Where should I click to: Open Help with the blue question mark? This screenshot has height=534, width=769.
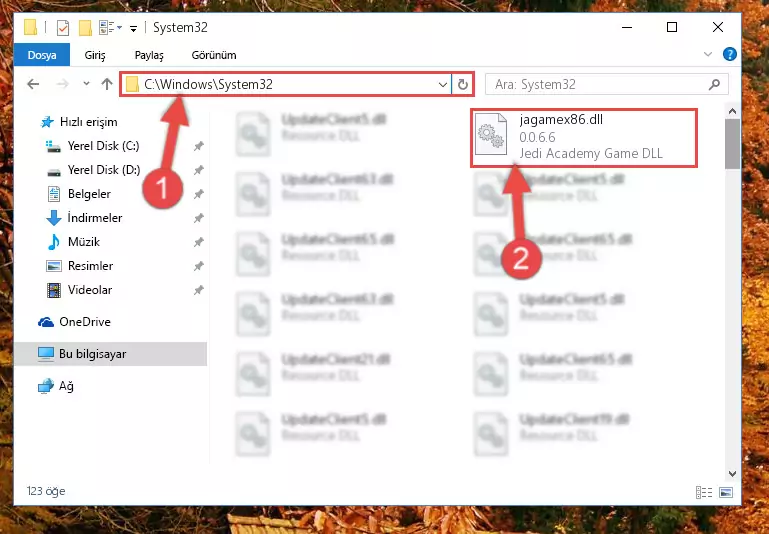(730, 54)
